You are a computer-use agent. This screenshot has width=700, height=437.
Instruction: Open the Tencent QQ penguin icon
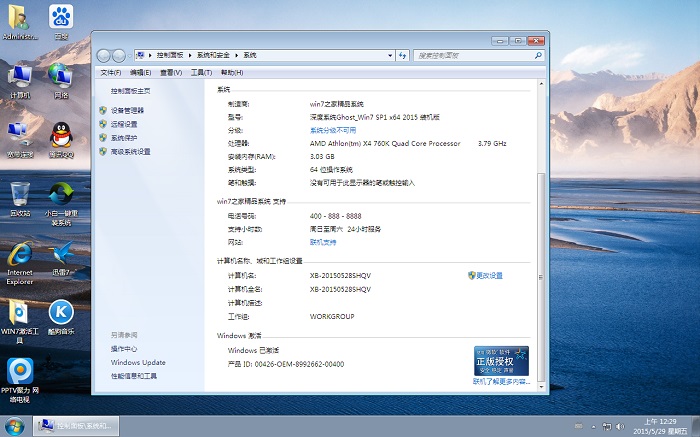tap(60, 135)
